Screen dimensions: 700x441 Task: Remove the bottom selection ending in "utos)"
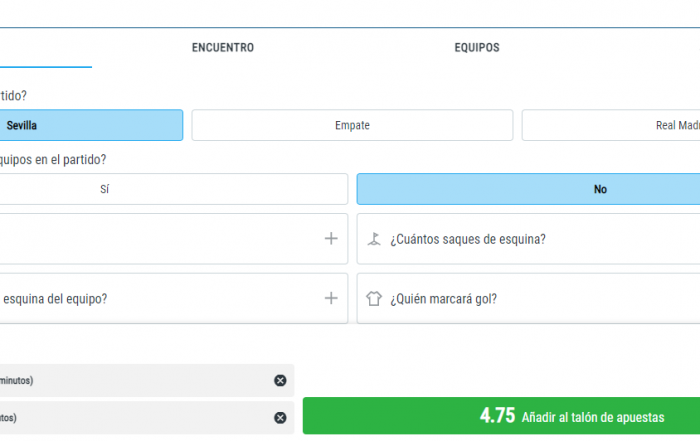pyautogui.click(x=280, y=417)
